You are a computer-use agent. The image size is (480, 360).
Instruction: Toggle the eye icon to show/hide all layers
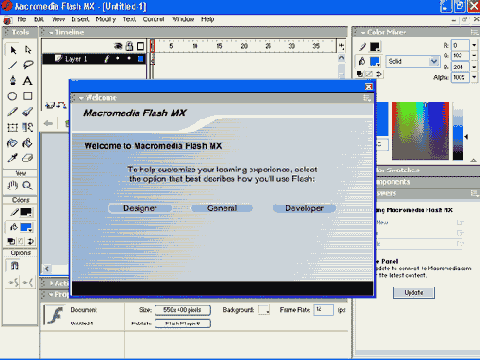tap(118, 46)
